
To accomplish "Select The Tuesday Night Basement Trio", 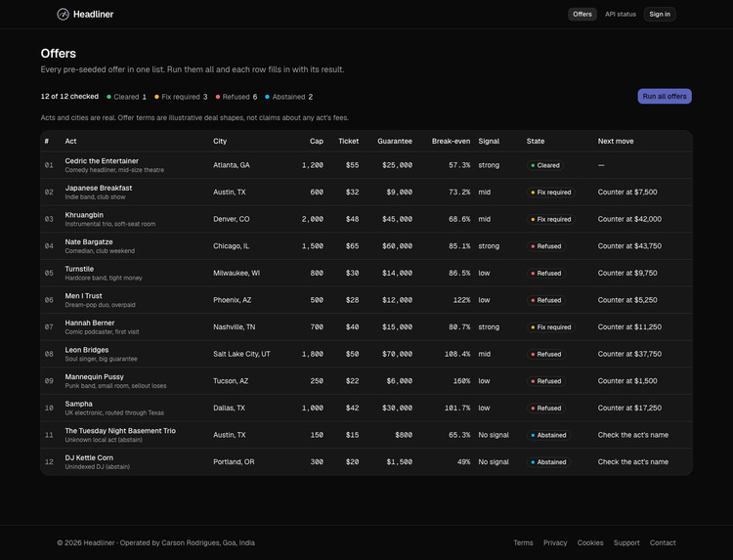I will pyautogui.click(x=120, y=431).
